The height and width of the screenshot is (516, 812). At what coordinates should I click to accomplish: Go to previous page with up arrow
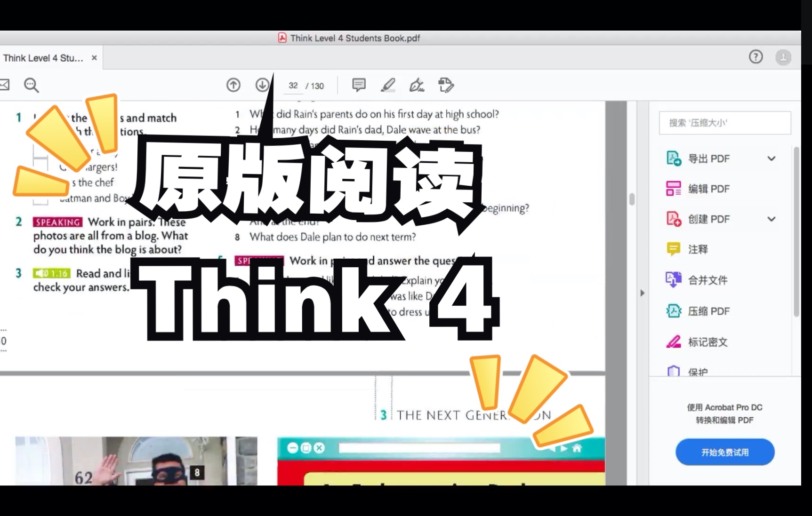coord(233,85)
